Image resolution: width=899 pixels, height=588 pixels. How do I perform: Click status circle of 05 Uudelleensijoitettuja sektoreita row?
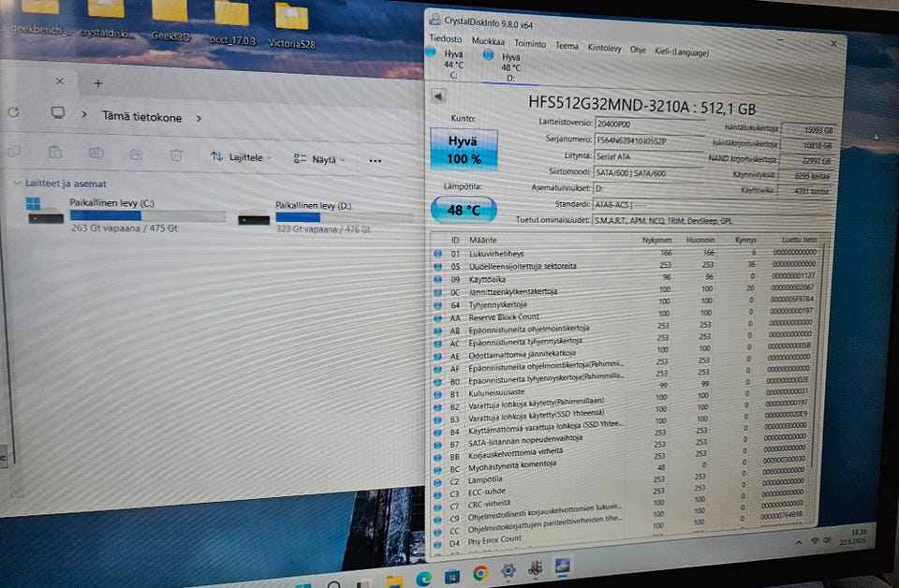click(438, 267)
